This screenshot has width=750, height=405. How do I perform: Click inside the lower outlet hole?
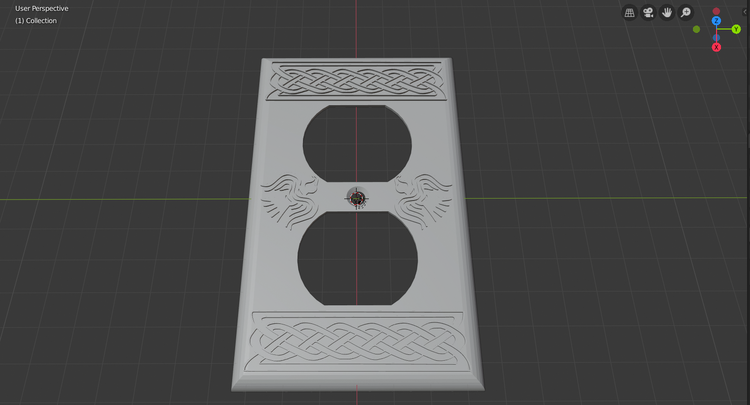357,258
